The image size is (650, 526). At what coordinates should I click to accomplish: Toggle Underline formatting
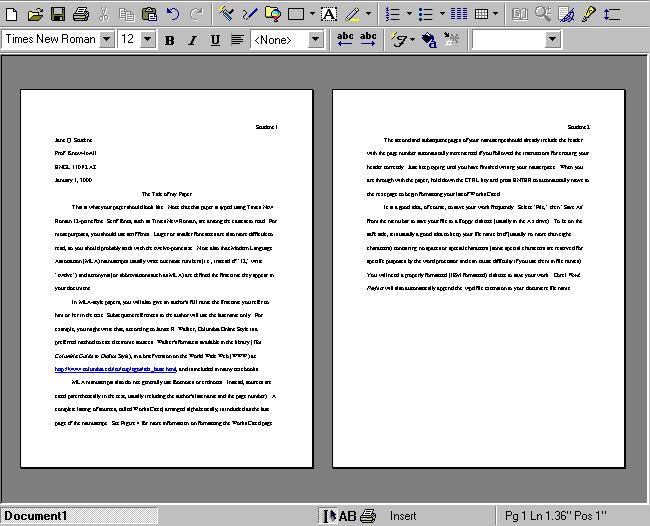215,40
